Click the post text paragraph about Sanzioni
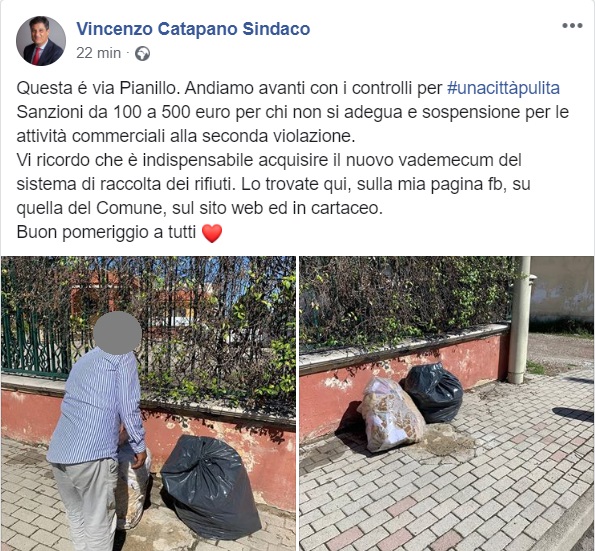 click(x=293, y=124)
